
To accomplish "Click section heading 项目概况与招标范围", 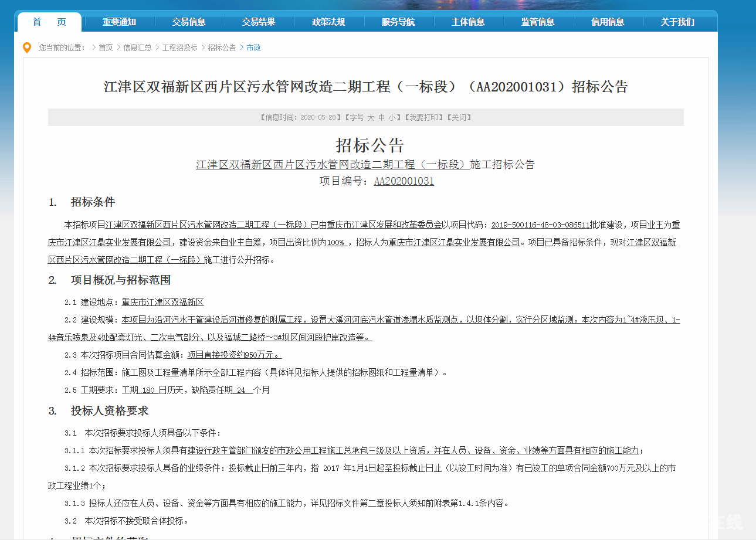I will (x=121, y=280).
